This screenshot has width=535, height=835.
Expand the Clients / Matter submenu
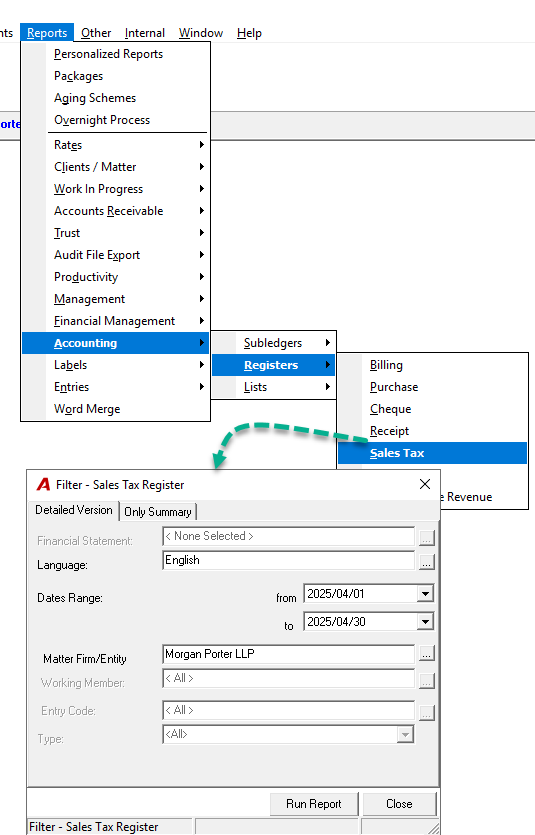point(116,167)
